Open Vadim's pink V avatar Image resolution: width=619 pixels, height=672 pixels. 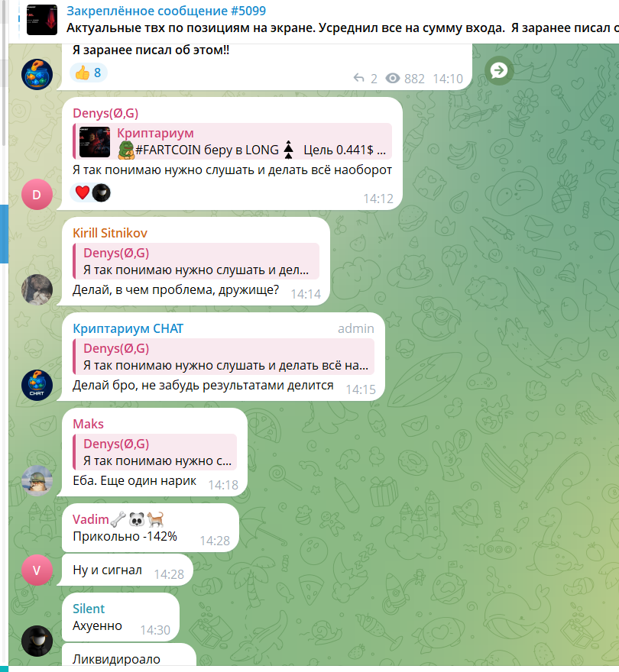click(37, 570)
